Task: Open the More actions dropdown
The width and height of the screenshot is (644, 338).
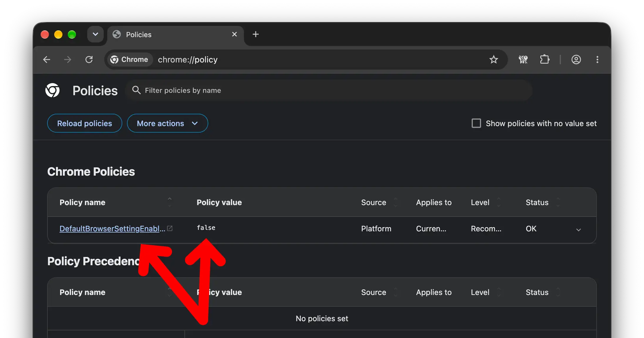Action: (x=167, y=123)
